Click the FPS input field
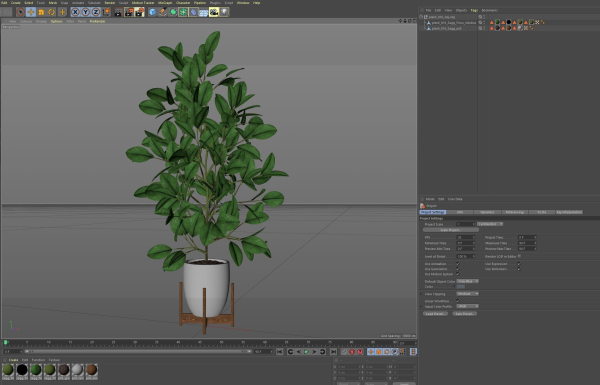The width and height of the screenshot is (600, 385). click(466, 238)
